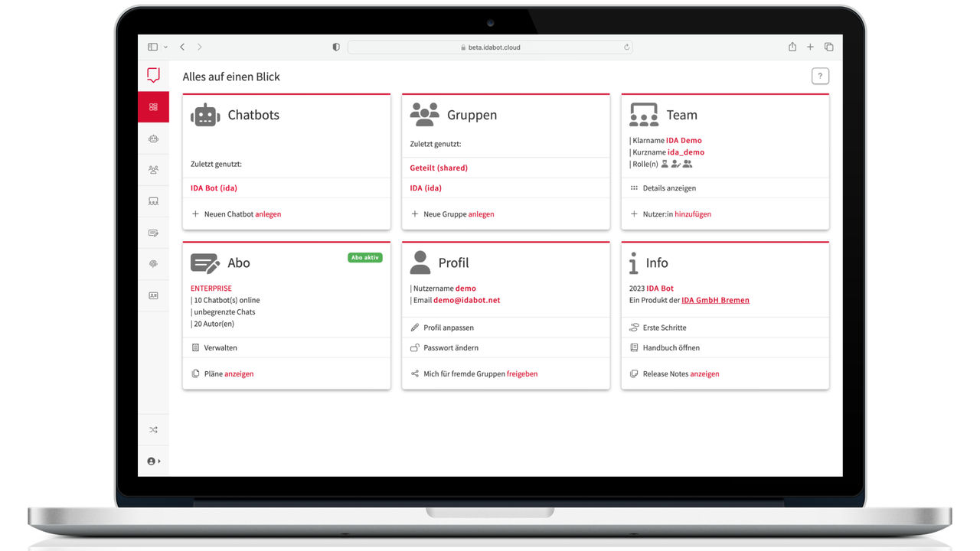The height and width of the screenshot is (551, 980).
Task: Click the IDA Bot logo icon
Action: coord(153,75)
